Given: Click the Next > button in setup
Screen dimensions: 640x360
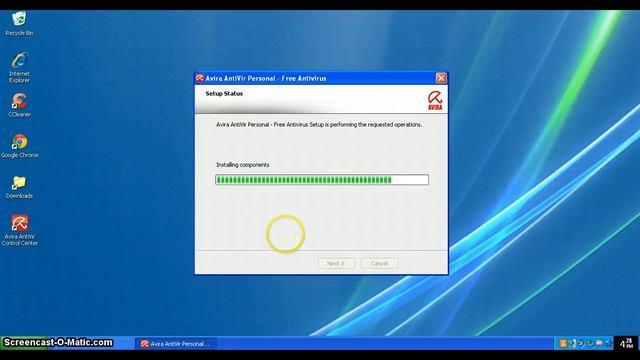Looking at the screenshot, I should [336, 263].
